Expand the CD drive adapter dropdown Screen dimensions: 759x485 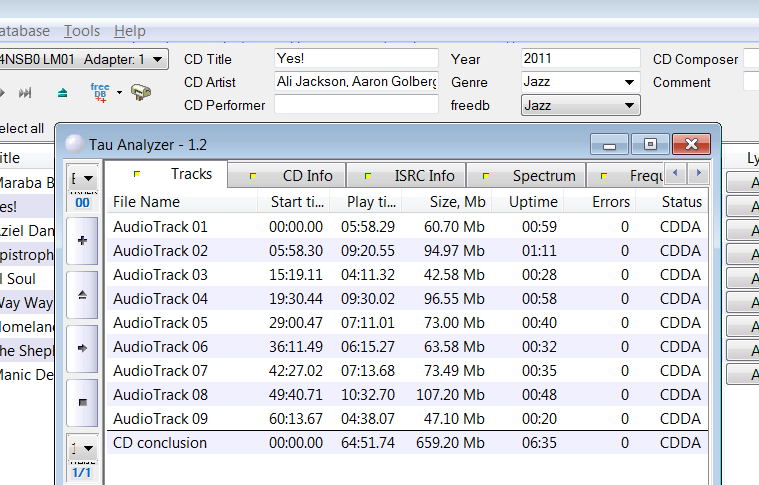[x=82, y=60]
